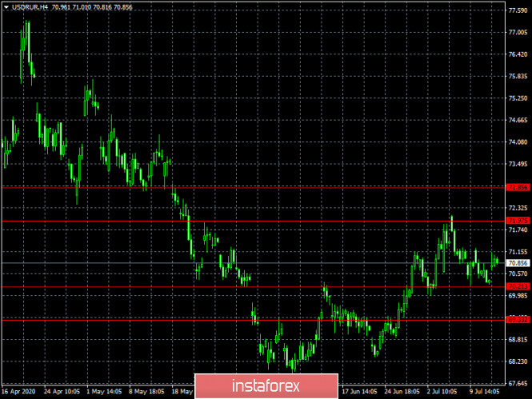
Task: Select the red 69.332 price level tag
Action: 518,319
